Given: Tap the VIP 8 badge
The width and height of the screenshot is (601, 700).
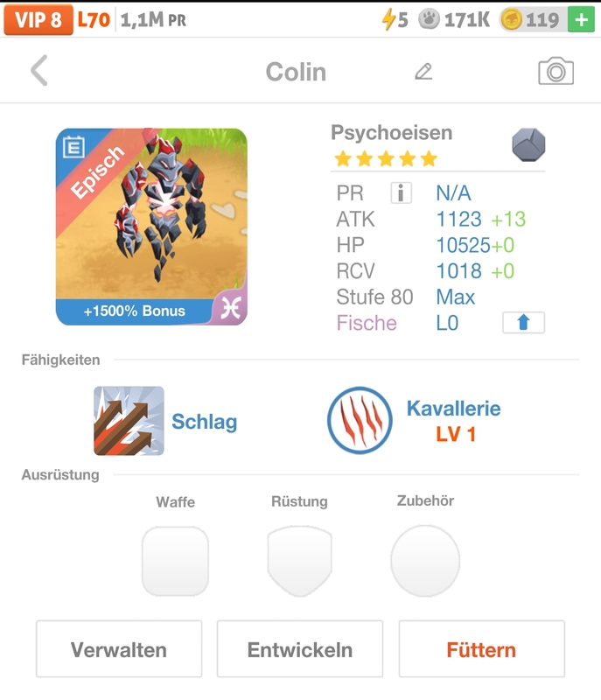Looking at the screenshot, I should [38, 19].
